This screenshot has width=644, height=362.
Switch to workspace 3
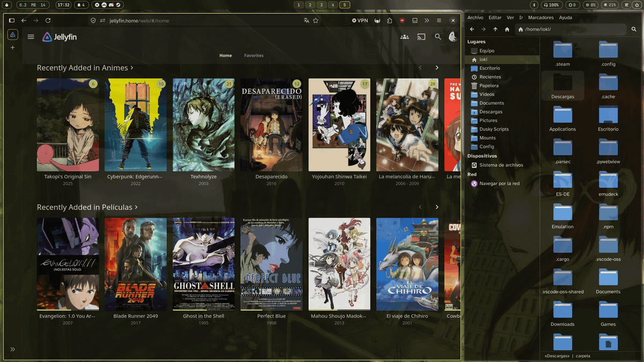click(x=321, y=5)
